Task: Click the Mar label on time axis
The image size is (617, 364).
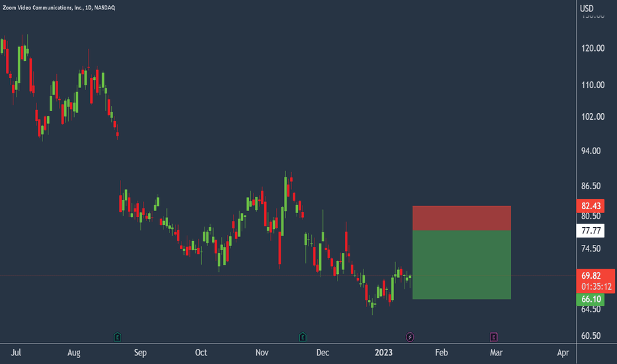Action: (x=497, y=353)
